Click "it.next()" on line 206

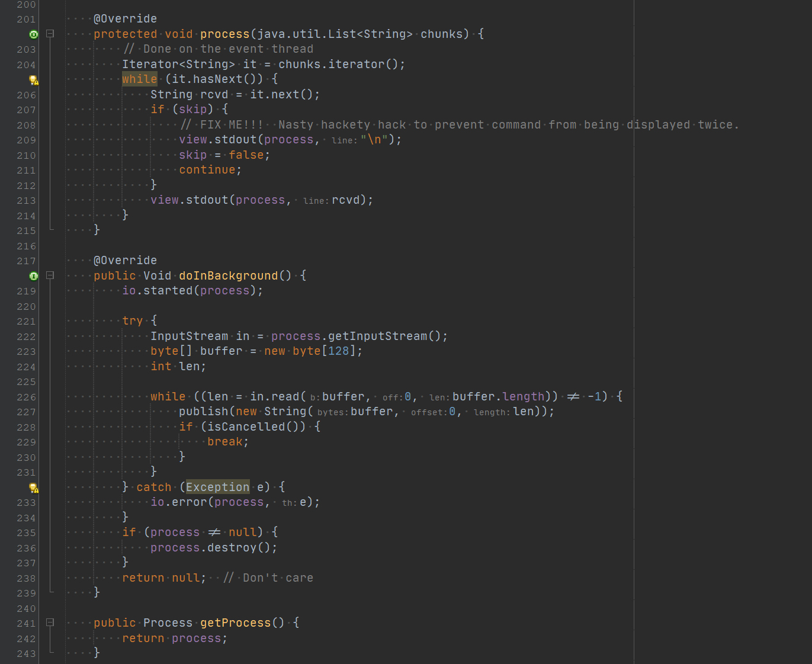(282, 95)
